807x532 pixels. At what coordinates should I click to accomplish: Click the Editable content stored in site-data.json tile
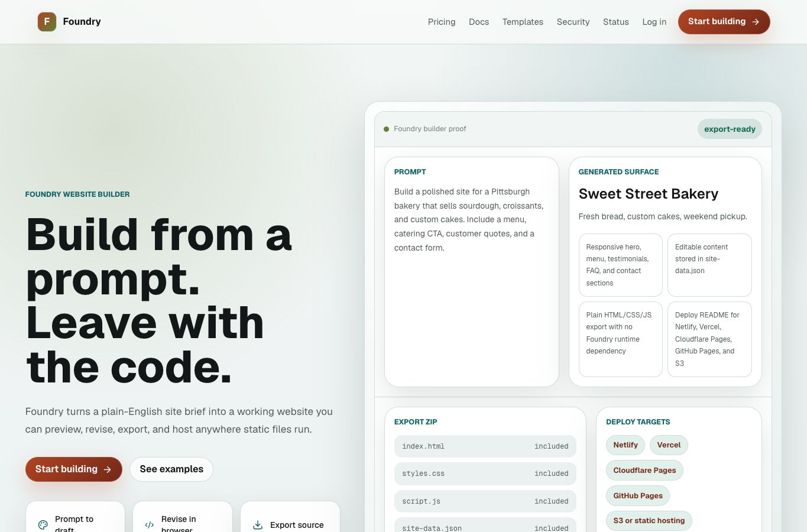[x=709, y=265]
